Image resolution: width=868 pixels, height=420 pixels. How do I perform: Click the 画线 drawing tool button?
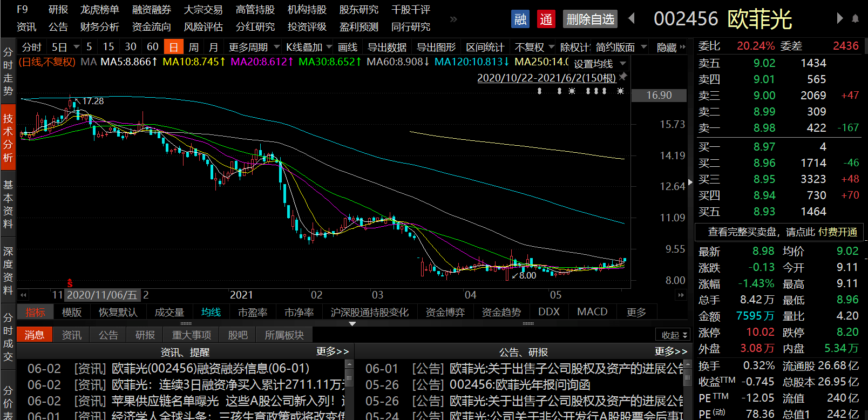(x=348, y=47)
